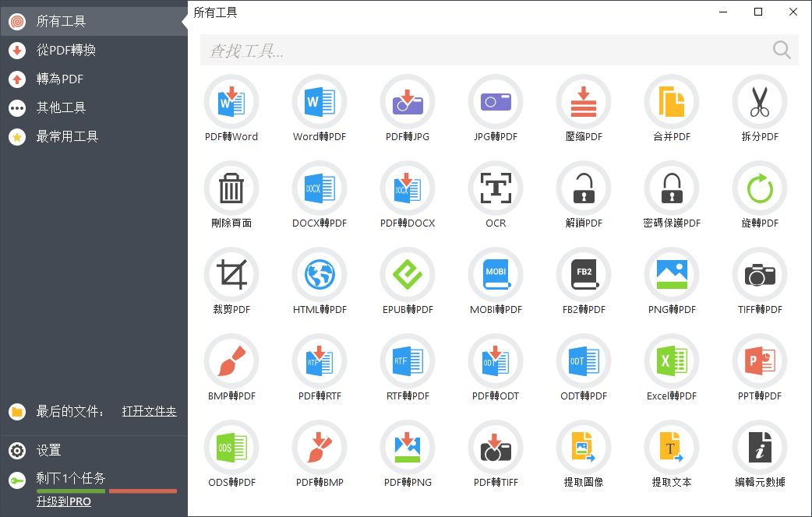Launch the PDF轉TIFF tool
This screenshot has width=812, height=517.
495,448
